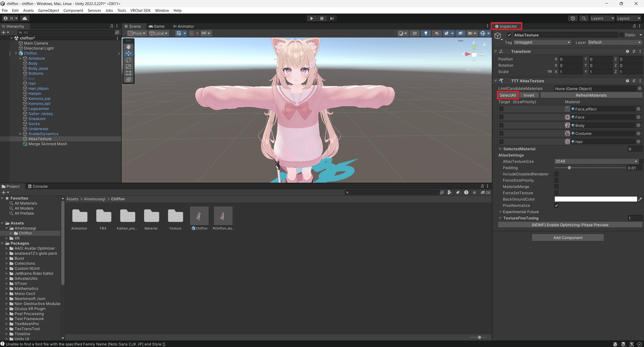The image size is (644, 347).
Task: Collapse the Transform component foldout
Action: [496, 51]
